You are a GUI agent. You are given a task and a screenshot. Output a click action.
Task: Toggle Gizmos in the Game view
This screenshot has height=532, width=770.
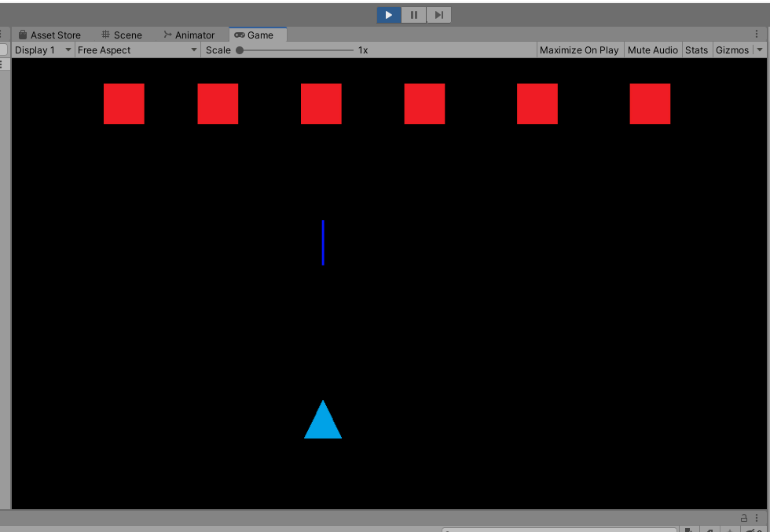click(x=732, y=50)
